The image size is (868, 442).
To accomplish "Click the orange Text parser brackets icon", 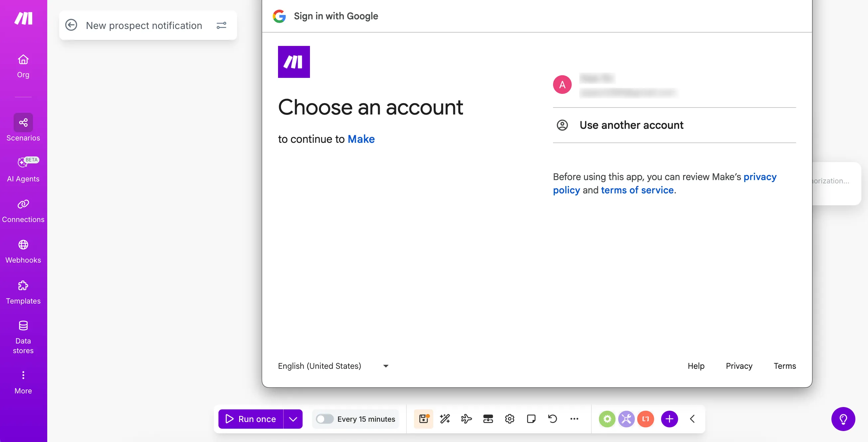I will (x=646, y=419).
